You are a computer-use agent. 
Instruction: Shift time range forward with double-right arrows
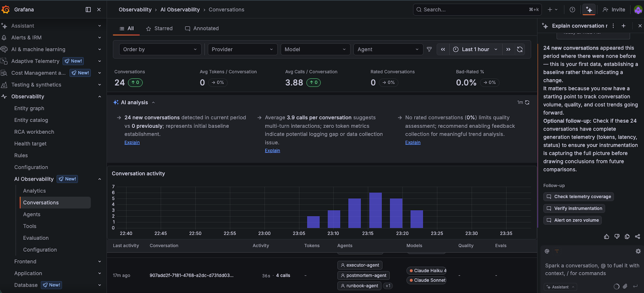508,49
